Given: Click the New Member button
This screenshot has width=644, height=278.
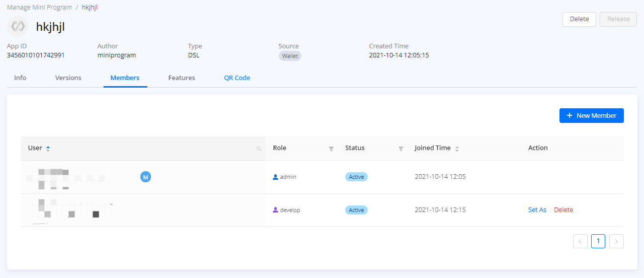Looking at the screenshot, I should point(591,115).
